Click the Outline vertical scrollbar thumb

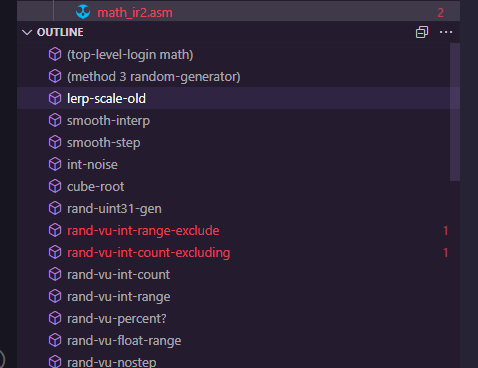(x=455, y=112)
